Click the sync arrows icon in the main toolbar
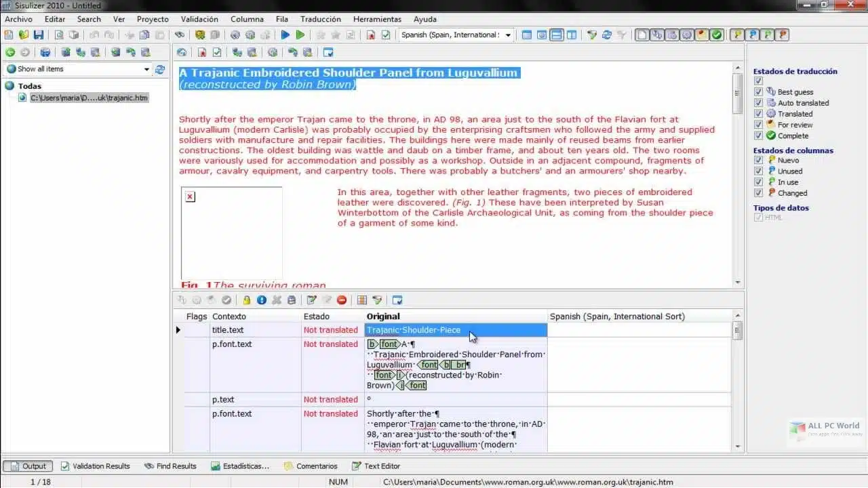868x488 pixels. [607, 35]
